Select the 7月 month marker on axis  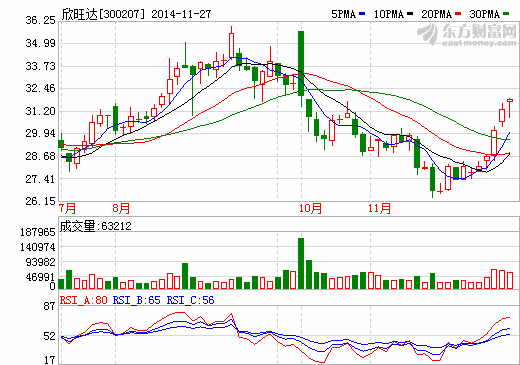67,208
